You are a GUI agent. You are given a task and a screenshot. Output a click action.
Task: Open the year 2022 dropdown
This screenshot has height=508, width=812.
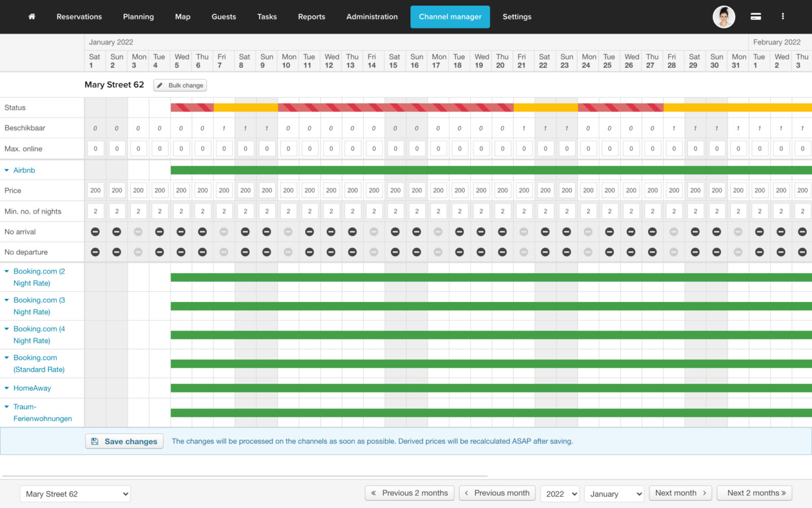[560, 494]
